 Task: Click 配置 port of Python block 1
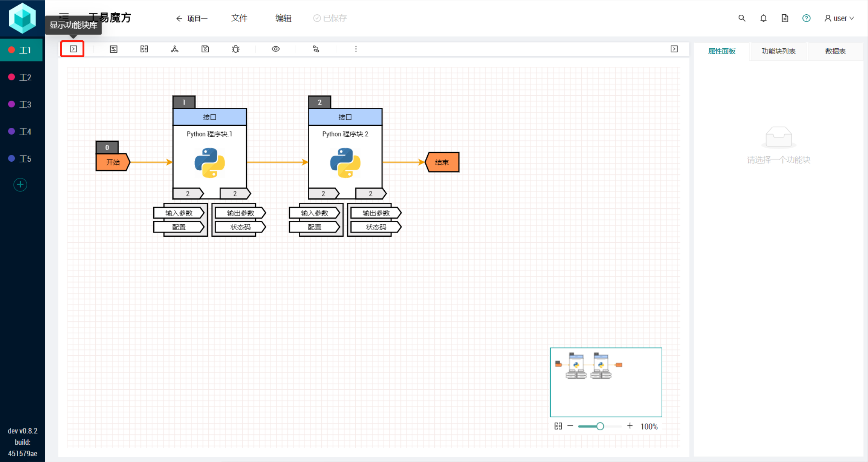[x=179, y=227]
